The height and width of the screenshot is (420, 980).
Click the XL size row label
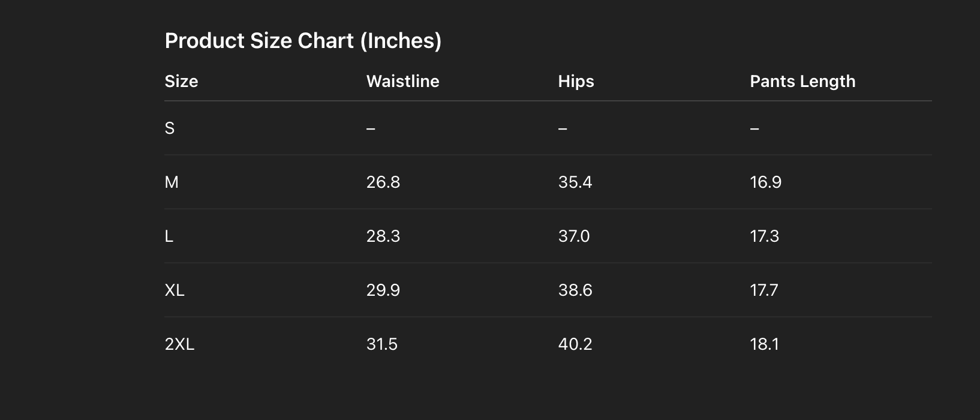(175, 290)
